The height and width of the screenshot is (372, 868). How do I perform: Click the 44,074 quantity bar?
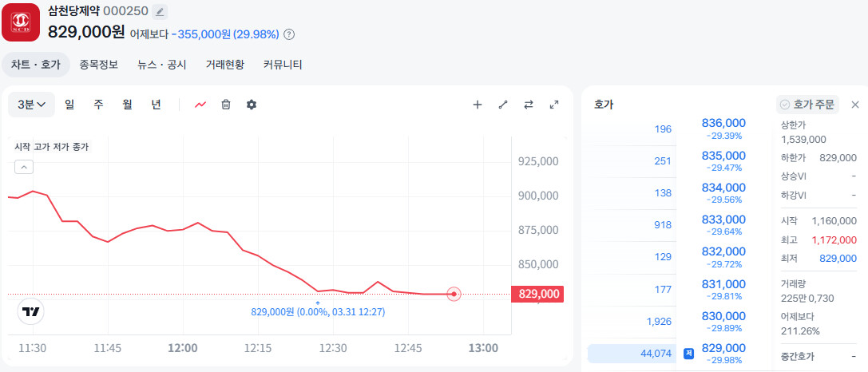coord(632,353)
